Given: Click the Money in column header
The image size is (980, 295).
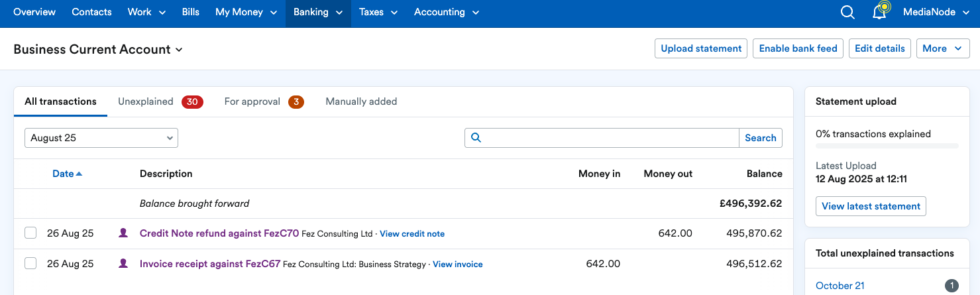Looking at the screenshot, I should (x=599, y=174).
